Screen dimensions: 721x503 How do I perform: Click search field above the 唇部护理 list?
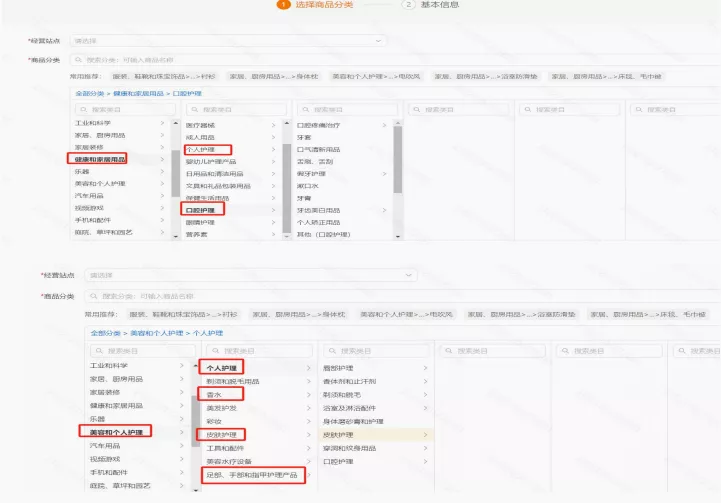click(376, 351)
